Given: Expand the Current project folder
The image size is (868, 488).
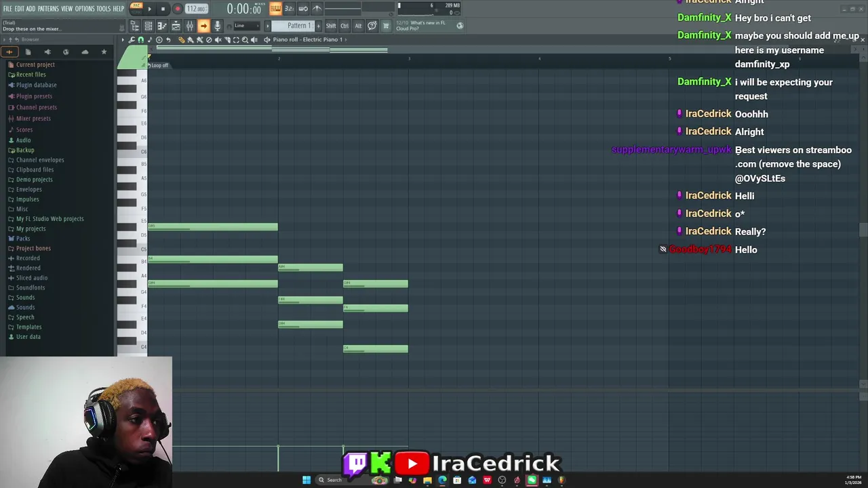Looking at the screenshot, I should pyautogui.click(x=35, y=64).
